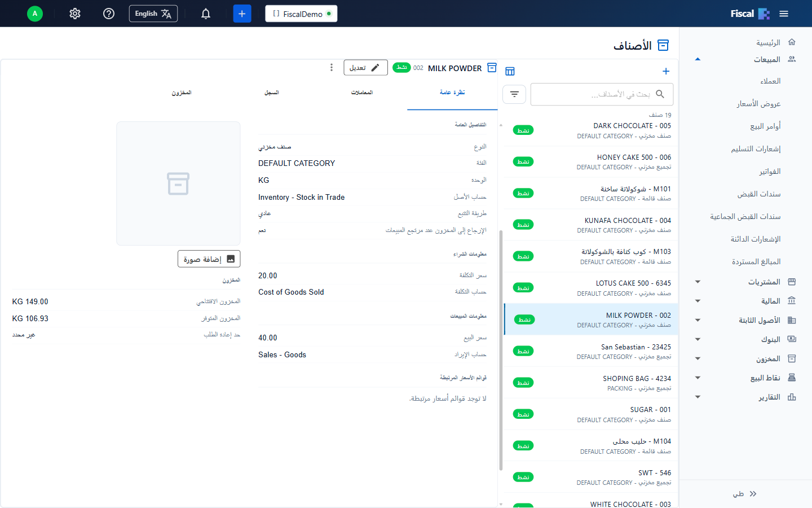
Task: Click the blue plus quick-create button
Action: [242, 14]
